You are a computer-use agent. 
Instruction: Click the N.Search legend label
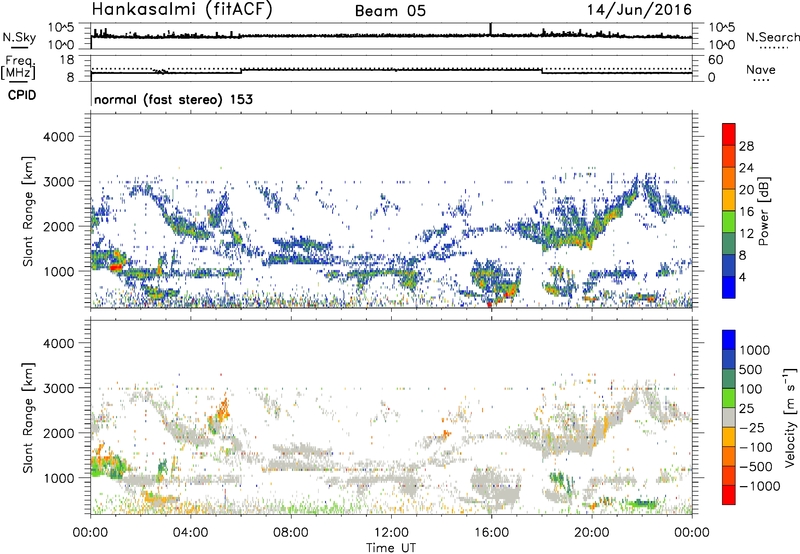pyautogui.click(x=773, y=37)
